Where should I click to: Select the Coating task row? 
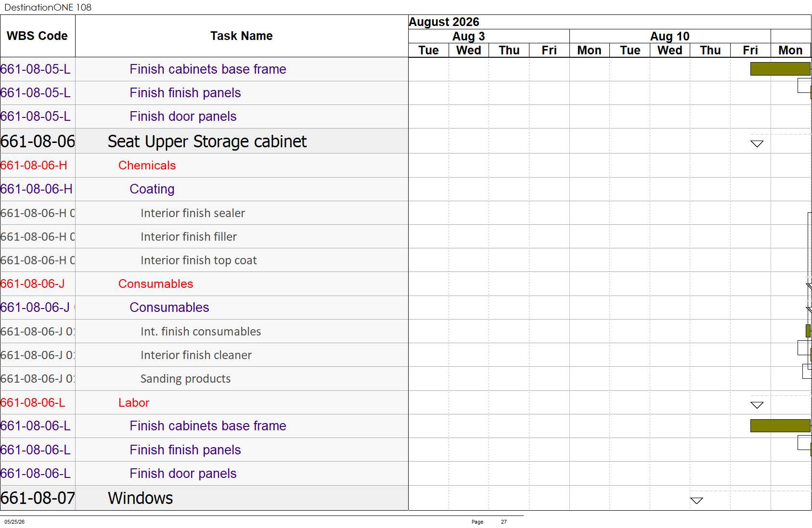pyautogui.click(x=152, y=189)
